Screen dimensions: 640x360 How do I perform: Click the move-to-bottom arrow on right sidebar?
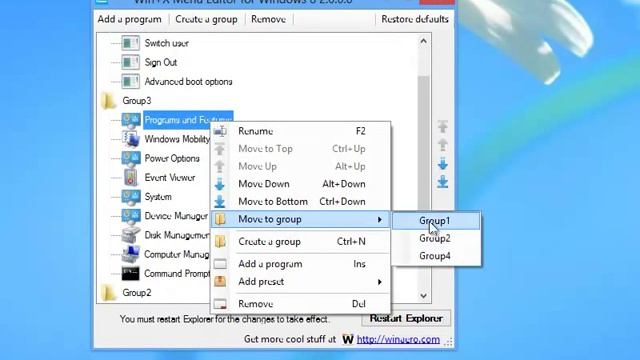(x=443, y=182)
